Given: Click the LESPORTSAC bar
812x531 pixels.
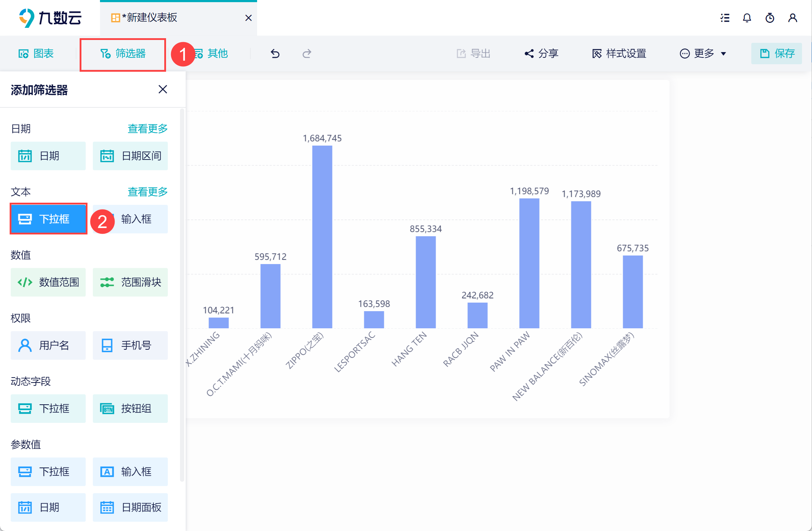Looking at the screenshot, I should (x=374, y=320).
